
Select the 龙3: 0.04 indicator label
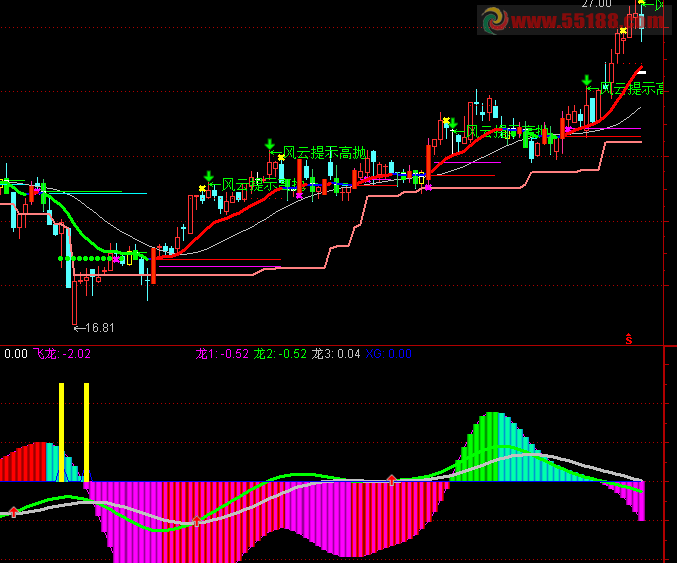click(336, 354)
